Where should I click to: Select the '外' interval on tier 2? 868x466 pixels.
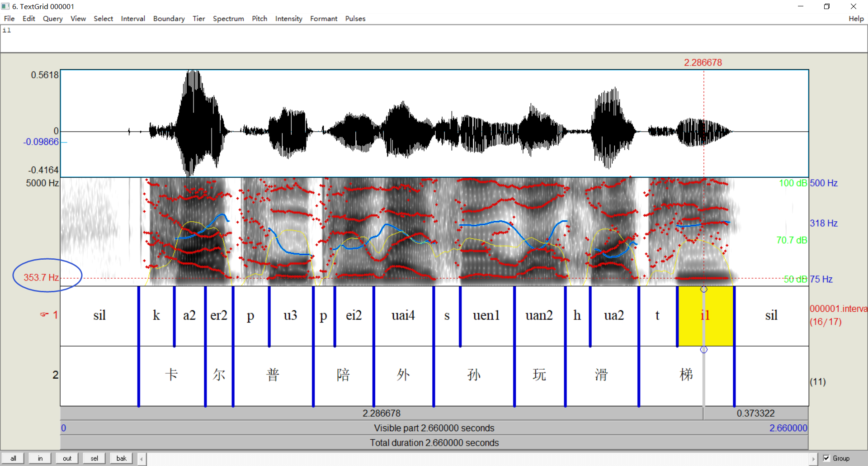(x=403, y=375)
